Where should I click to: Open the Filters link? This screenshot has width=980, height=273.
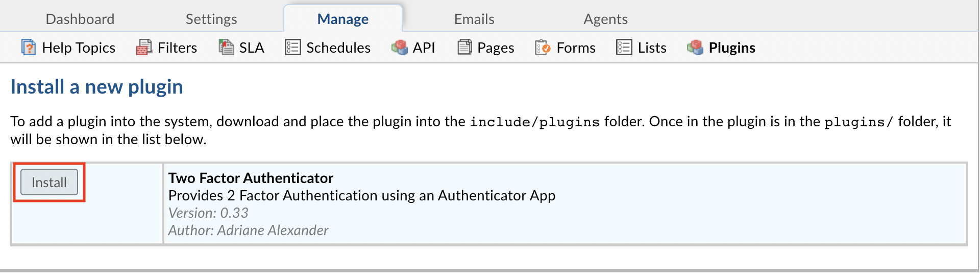coord(177,48)
